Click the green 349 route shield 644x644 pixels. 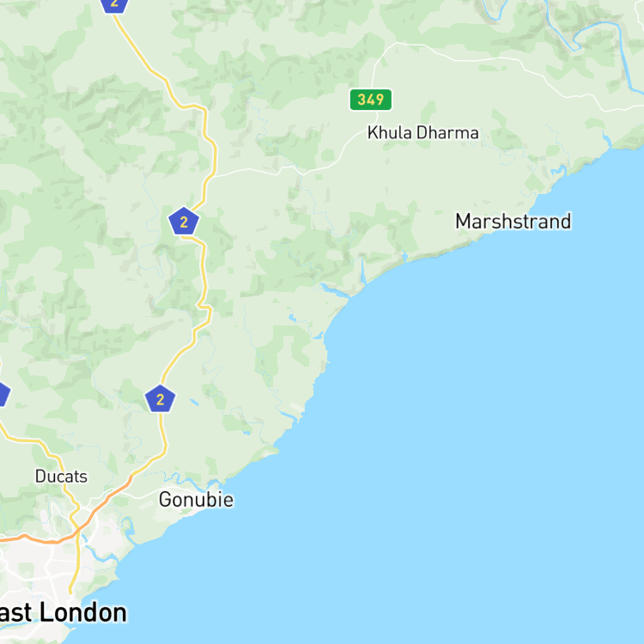coord(370,100)
